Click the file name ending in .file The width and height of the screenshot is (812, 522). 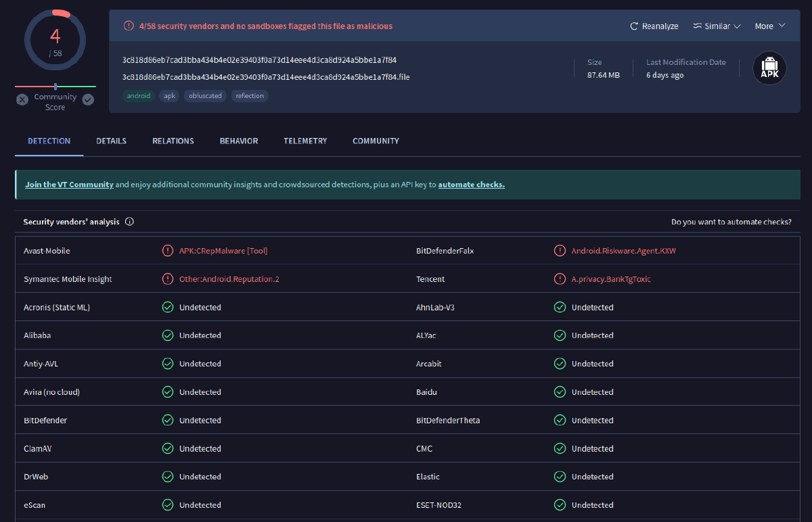pos(266,77)
